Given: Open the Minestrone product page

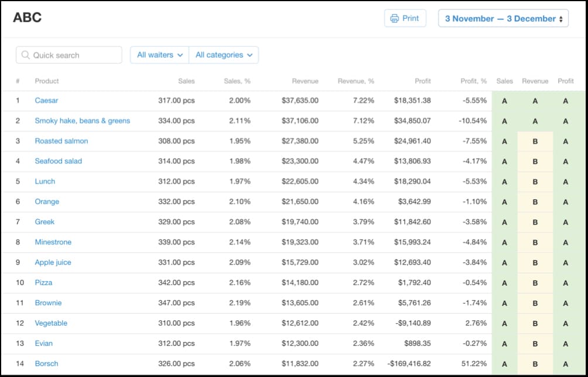Looking at the screenshot, I should pyautogui.click(x=53, y=242).
